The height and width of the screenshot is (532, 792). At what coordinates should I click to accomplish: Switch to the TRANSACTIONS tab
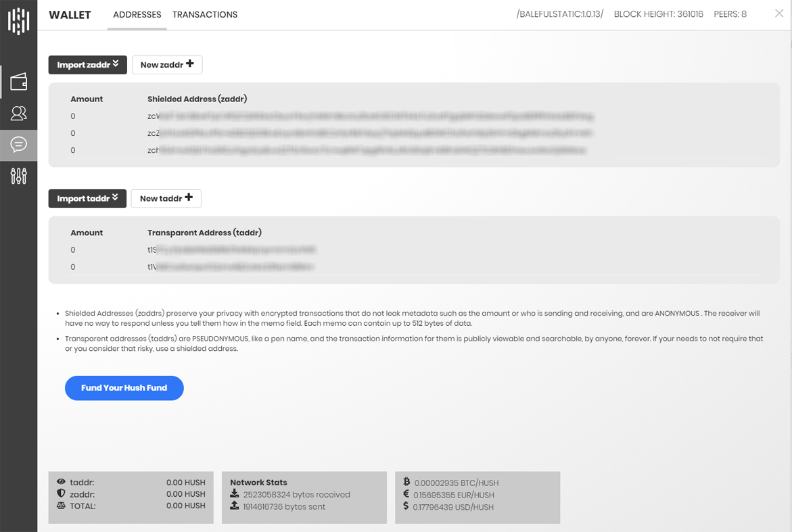[x=204, y=15]
